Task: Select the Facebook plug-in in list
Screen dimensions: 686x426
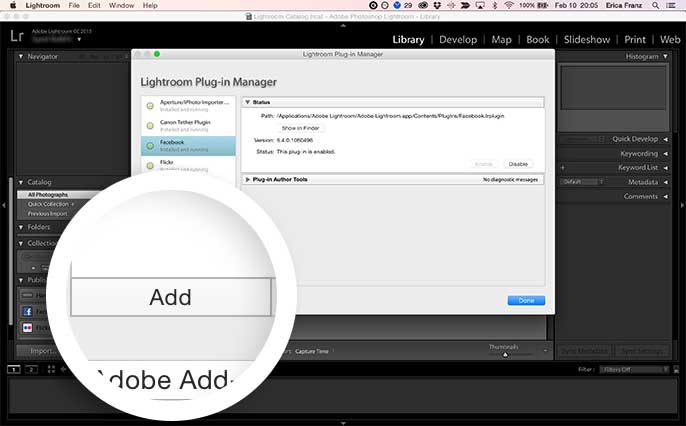Action: coord(188,146)
